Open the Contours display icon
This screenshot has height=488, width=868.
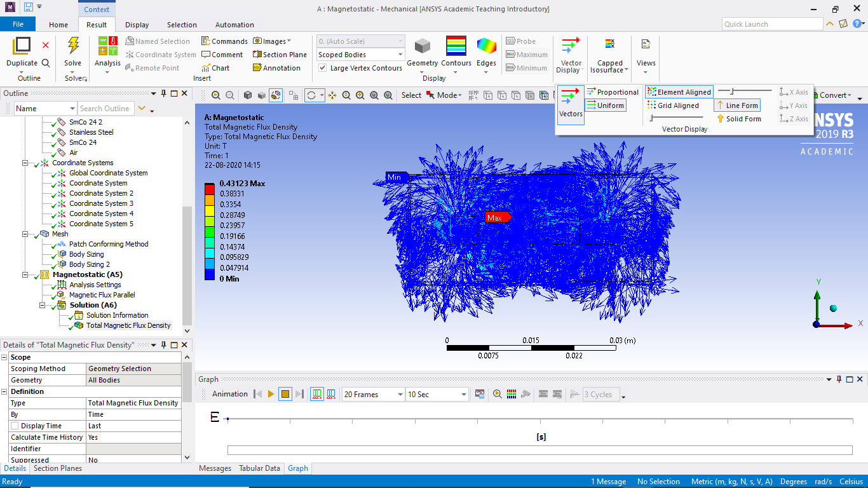click(x=456, y=46)
